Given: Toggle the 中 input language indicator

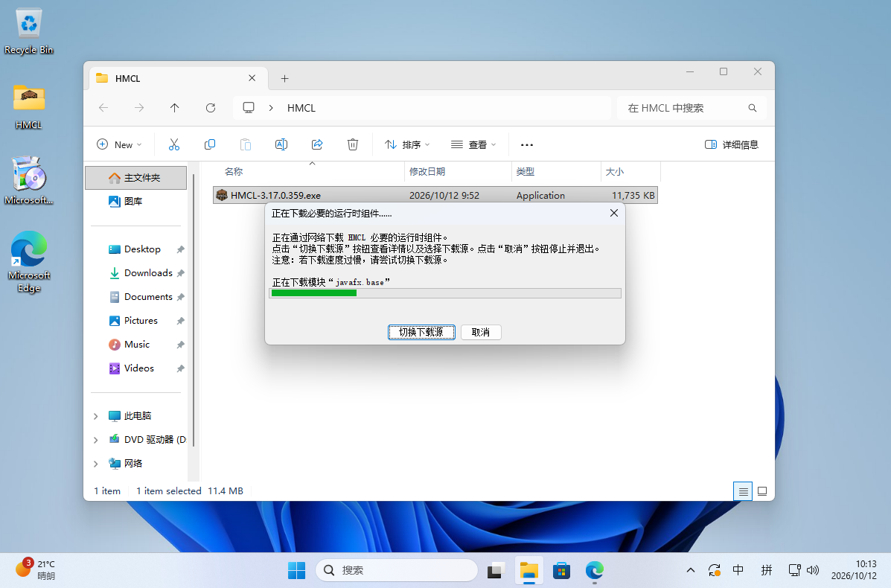Looking at the screenshot, I should click(738, 570).
